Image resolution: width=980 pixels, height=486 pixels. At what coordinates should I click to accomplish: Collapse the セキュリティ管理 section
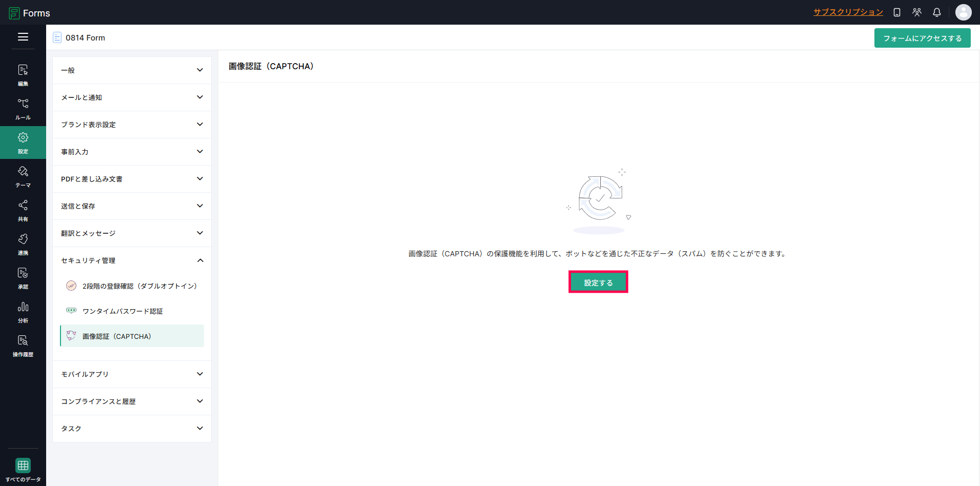pyautogui.click(x=132, y=260)
